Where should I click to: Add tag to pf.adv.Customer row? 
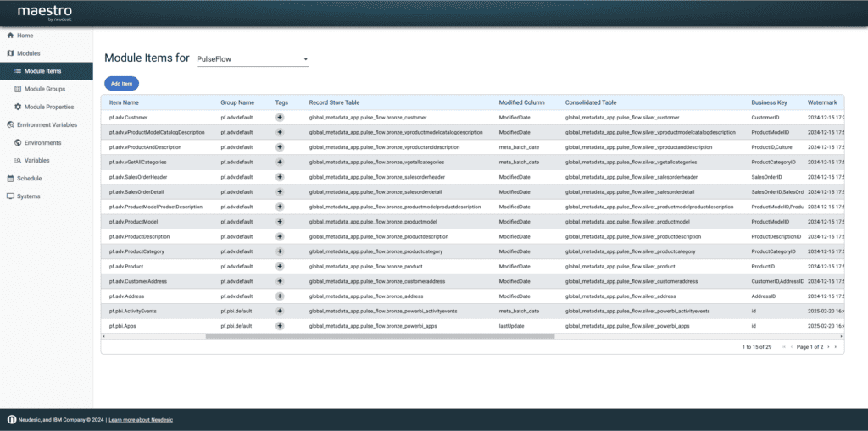[x=280, y=118]
